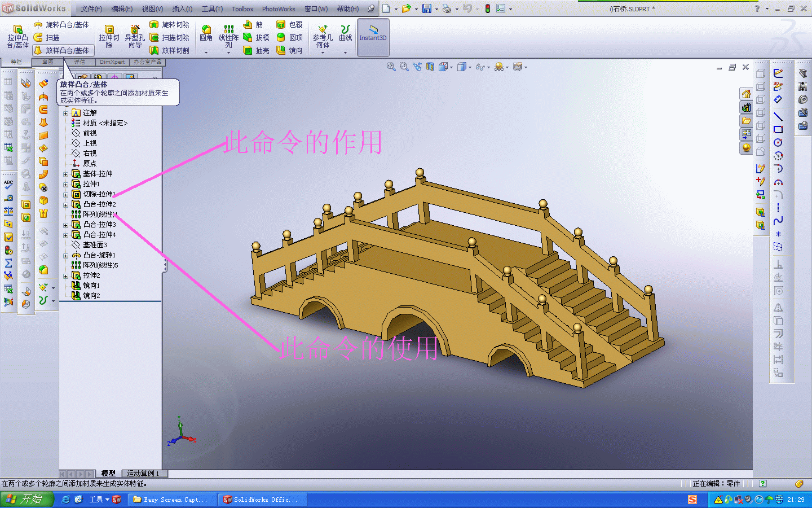The width and height of the screenshot is (812, 508).
Task: Click the 拔模 draft tool
Action: click(x=256, y=37)
